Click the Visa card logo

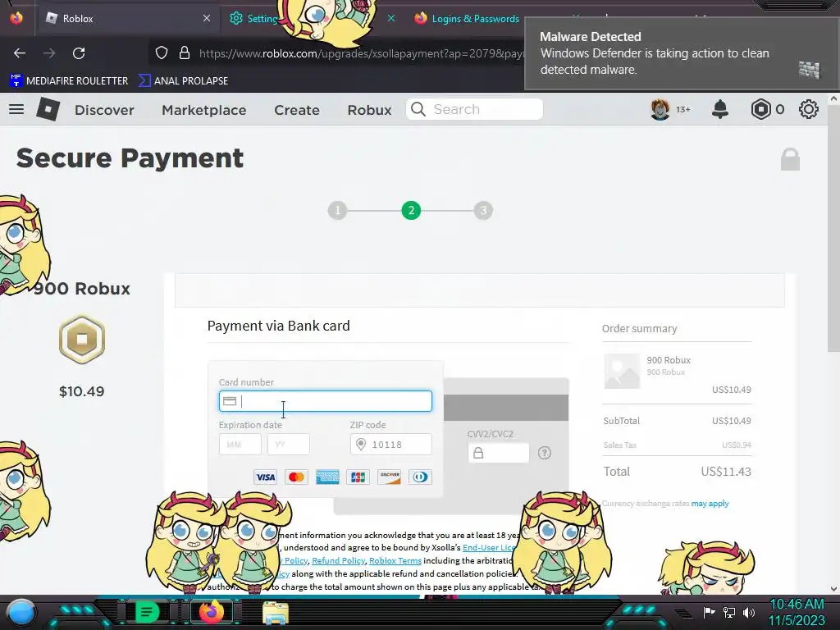pyautogui.click(x=265, y=477)
